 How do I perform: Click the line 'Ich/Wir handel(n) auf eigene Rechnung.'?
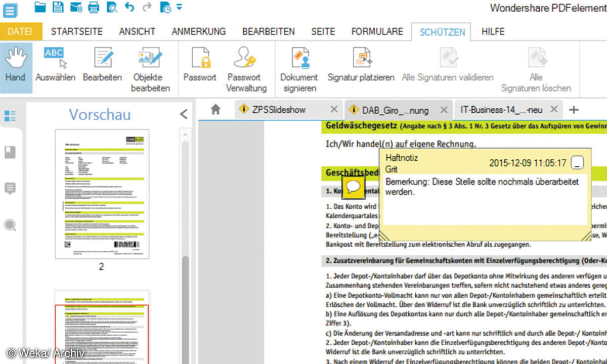click(x=401, y=144)
